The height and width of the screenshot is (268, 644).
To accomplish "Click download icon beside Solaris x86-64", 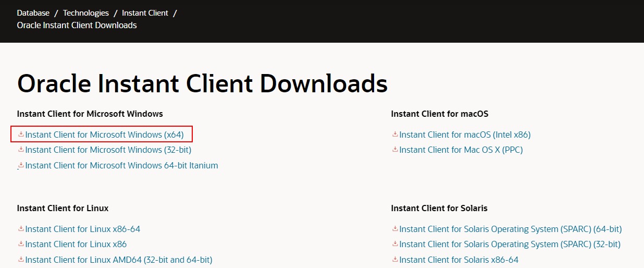I will [x=395, y=260].
